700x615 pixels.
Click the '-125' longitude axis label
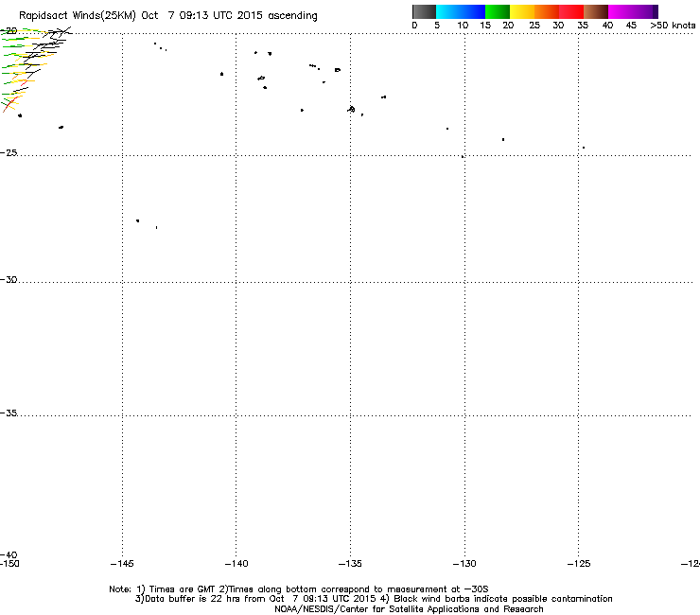(x=579, y=564)
